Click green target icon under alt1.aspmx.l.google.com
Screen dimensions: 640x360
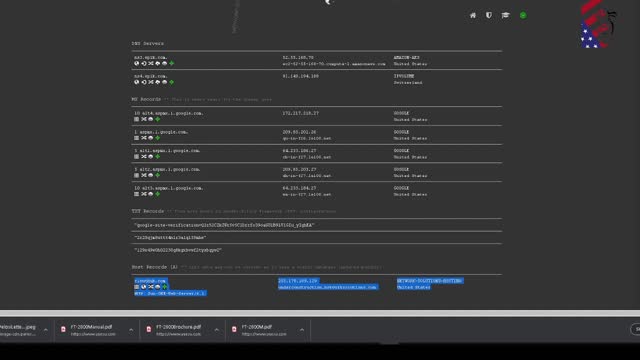tap(158, 156)
